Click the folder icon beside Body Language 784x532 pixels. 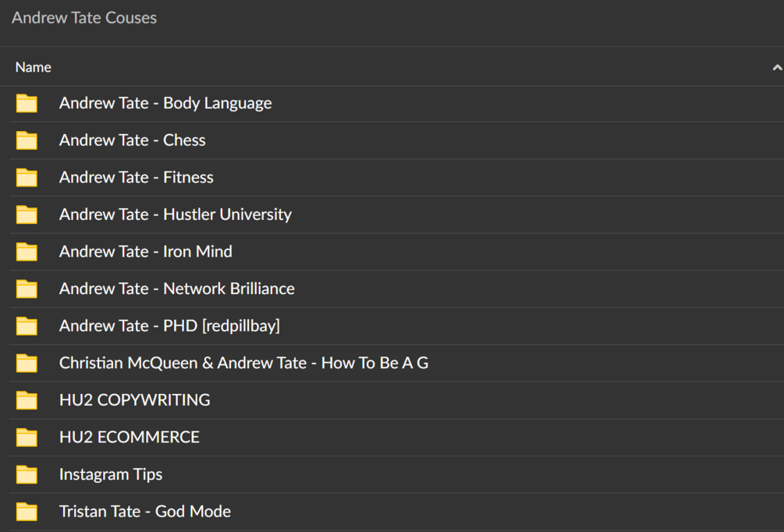pos(27,103)
